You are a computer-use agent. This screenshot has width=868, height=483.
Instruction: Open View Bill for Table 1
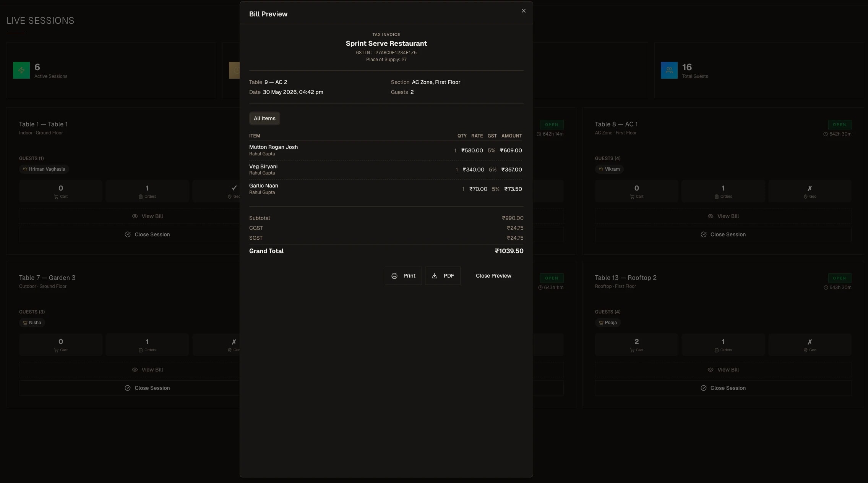(148, 216)
